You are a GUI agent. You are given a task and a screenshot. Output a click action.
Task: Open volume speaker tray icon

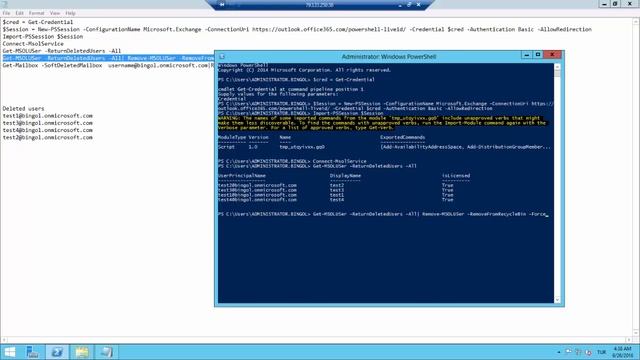pyautogui.click(x=588, y=352)
